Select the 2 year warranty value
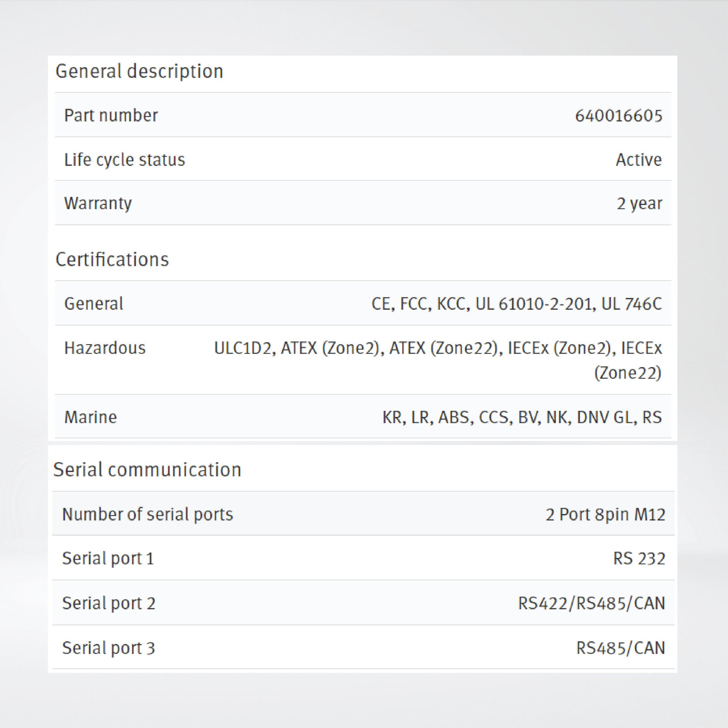The image size is (728, 728). coord(639,204)
